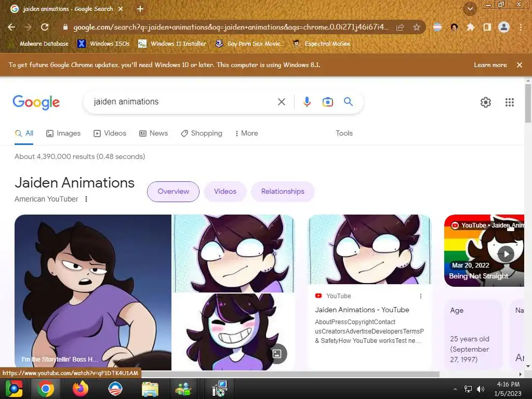532x399 pixels.
Task: Go back to the previous page
Action: click(x=11, y=27)
